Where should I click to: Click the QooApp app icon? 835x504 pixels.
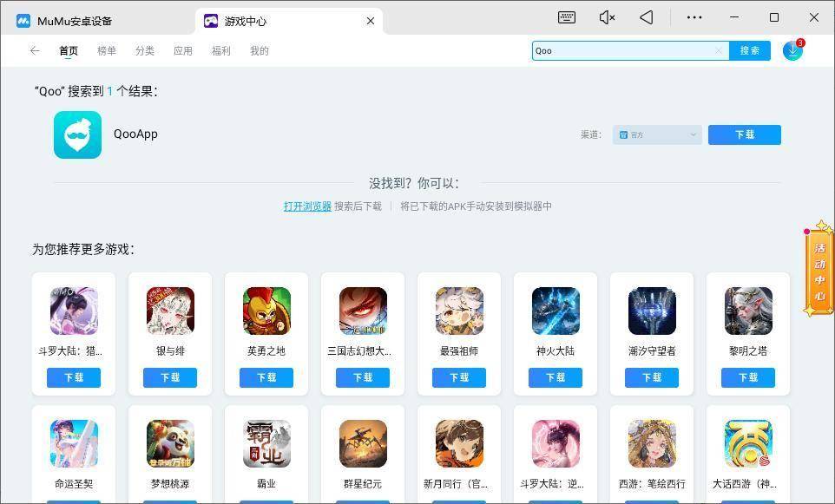[77, 134]
